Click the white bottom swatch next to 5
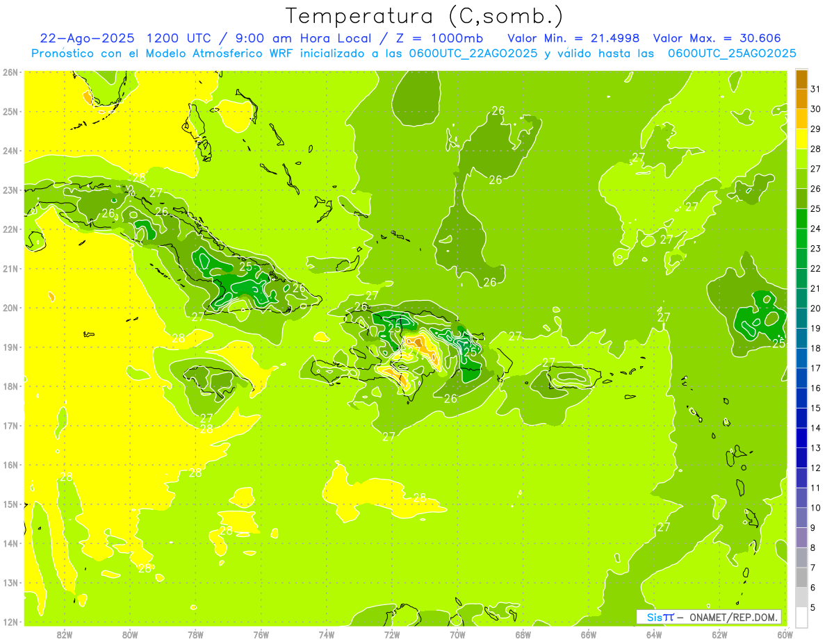The height and width of the screenshot is (644, 834). 801,617
